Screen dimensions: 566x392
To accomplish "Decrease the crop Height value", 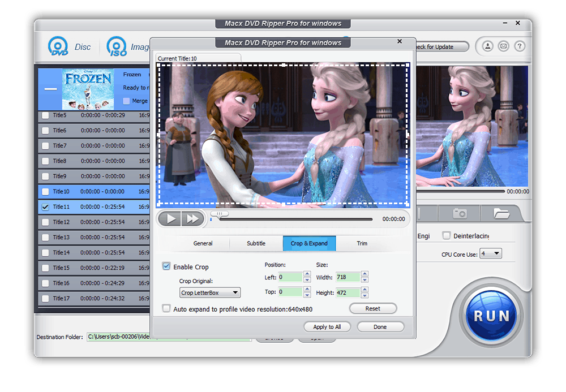I will [365, 295].
